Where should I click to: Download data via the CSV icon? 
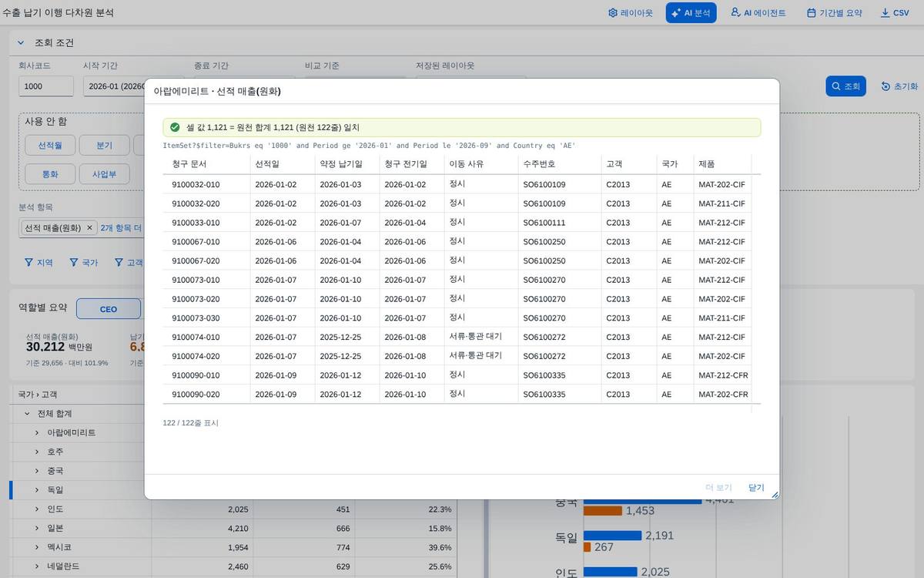point(895,13)
